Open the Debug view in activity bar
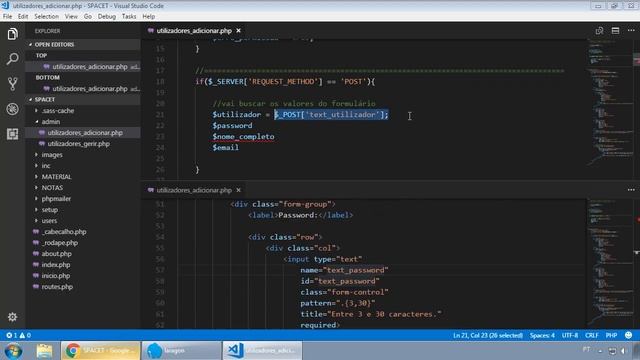640x360 pixels. (12, 109)
